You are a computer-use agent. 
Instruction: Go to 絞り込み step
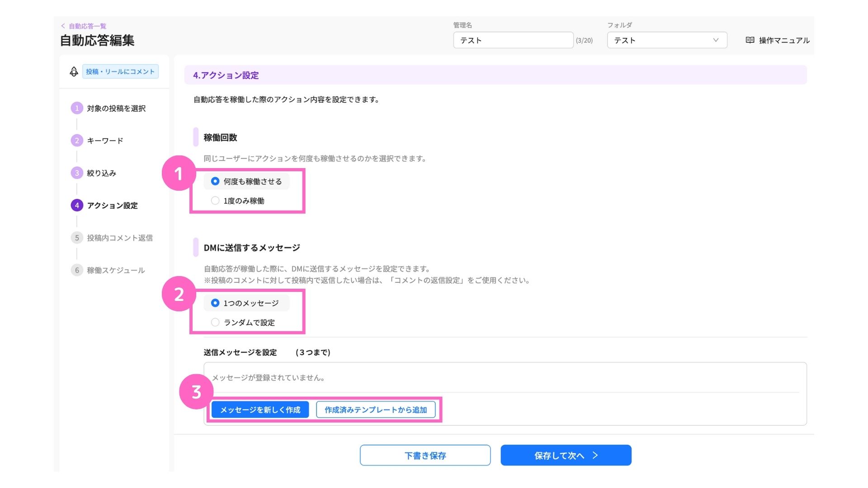[102, 173]
